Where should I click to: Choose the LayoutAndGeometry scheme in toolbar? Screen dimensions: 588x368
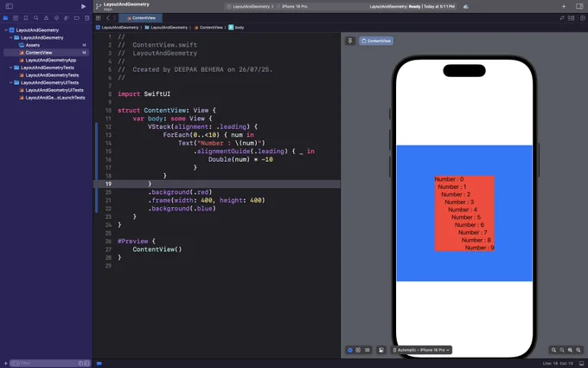click(248, 6)
